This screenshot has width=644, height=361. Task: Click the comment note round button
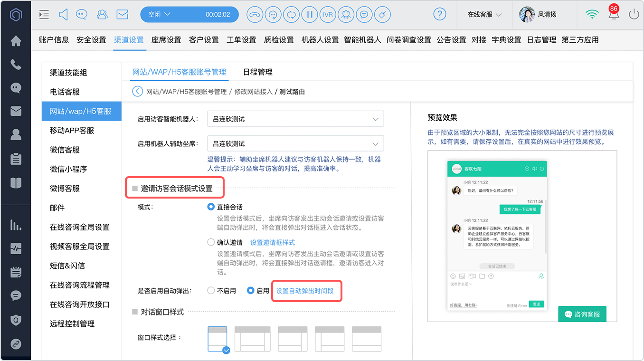[x=364, y=15]
